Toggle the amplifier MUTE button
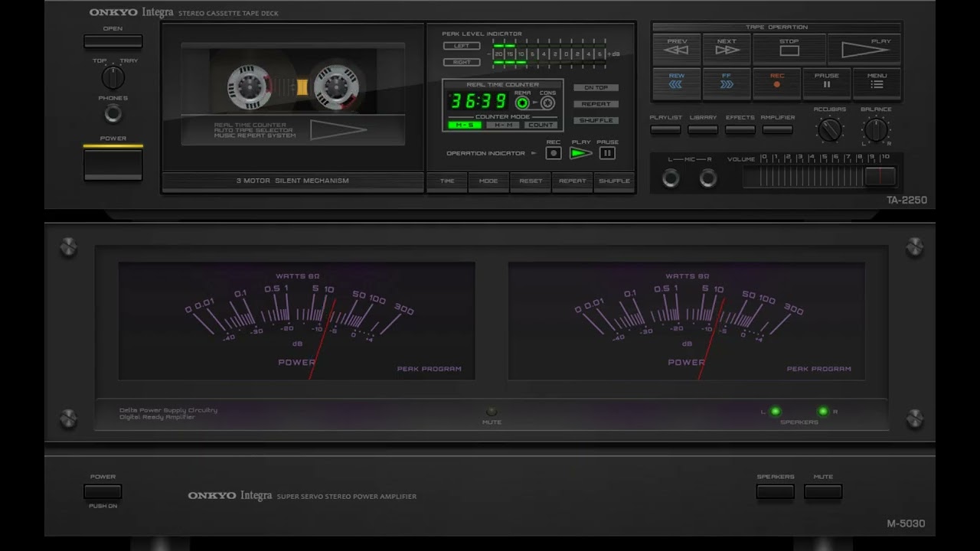Viewport: 980px width, 551px height. click(823, 491)
